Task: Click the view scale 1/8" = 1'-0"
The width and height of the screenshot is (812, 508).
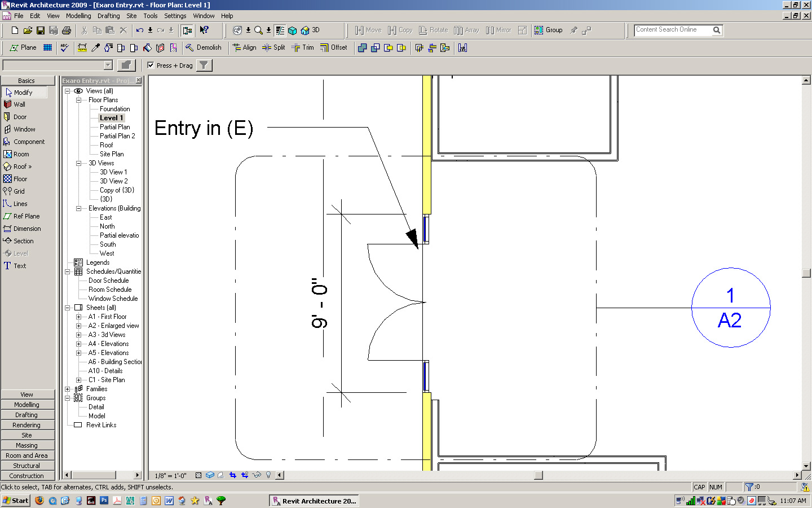Action: [x=170, y=475]
